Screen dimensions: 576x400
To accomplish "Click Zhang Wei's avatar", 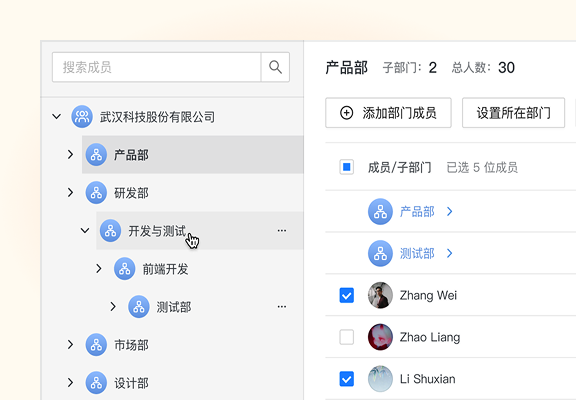I will [x=380, y=295].
